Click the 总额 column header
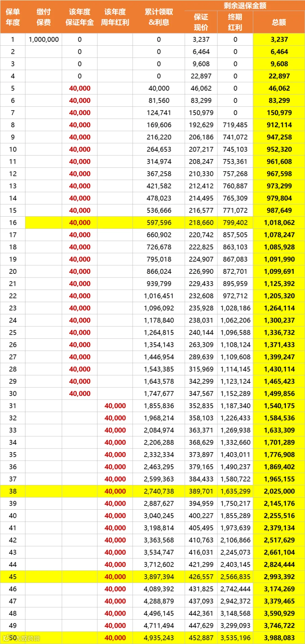This screenshot has height=644, width=305. click(x=279, y=22)
